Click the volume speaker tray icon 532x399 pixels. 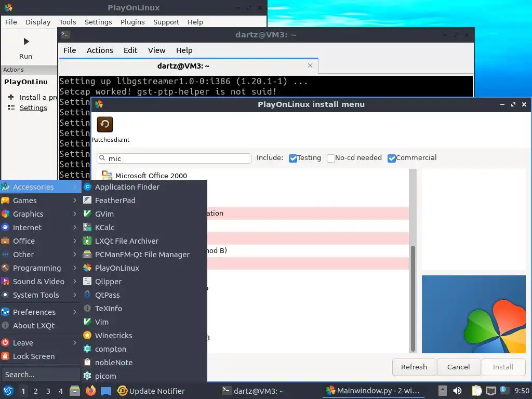point(457,391)
